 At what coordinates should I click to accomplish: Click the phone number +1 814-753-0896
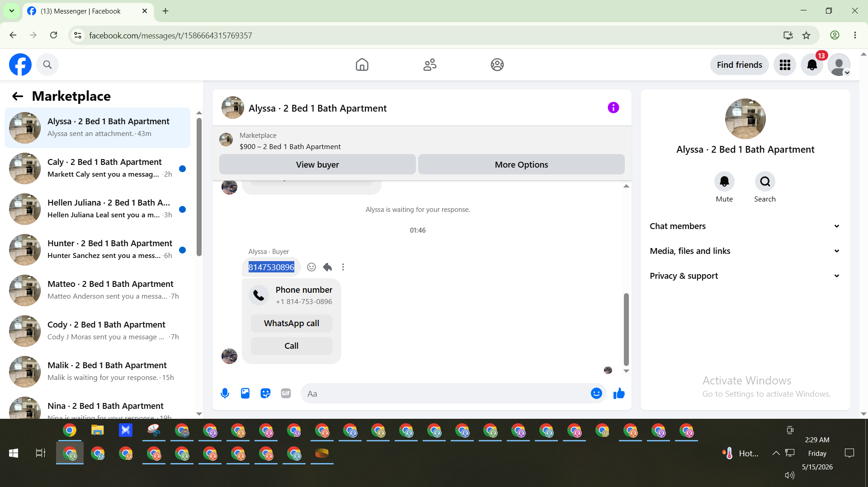pos(304,302)
